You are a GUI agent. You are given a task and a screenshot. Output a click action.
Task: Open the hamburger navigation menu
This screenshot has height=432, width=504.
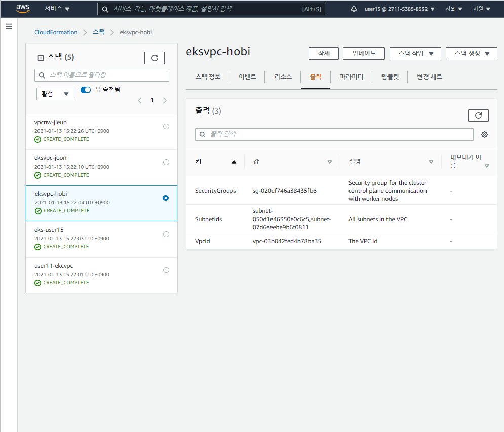[x=9, y=26]
